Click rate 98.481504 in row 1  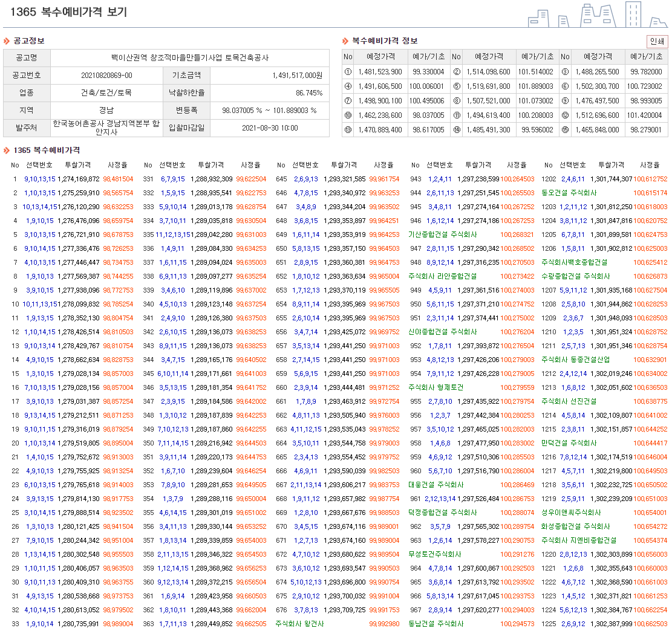coord(119,179)
